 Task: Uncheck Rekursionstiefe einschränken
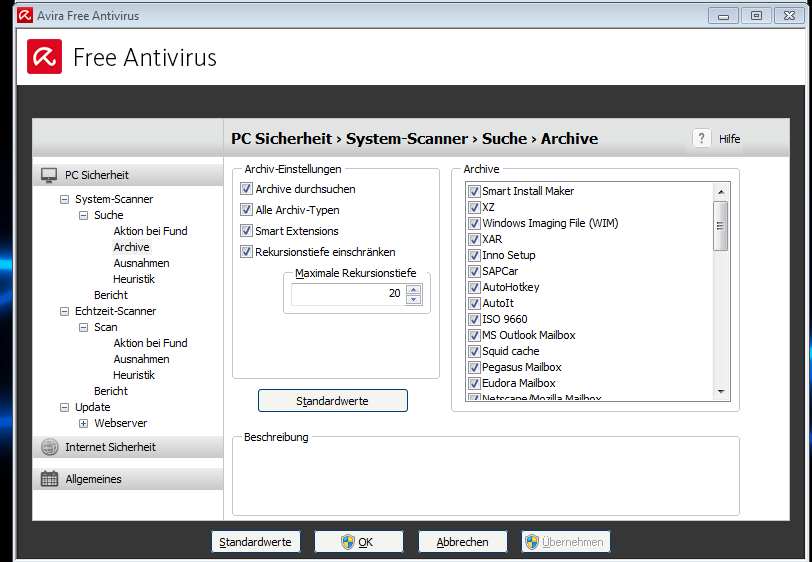coord(246,252)
